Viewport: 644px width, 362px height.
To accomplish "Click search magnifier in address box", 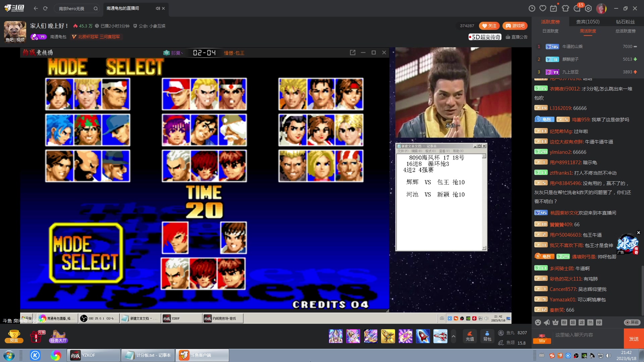I will point(96,8).
